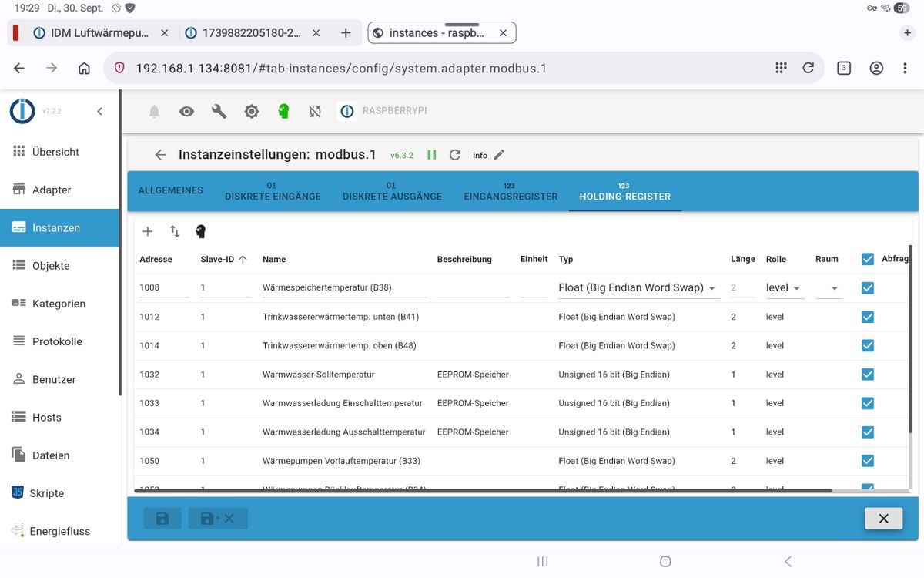Open the Rolle dropdown showing level
This screenshot has height=578, width=924.
click(x=784, y=287)
